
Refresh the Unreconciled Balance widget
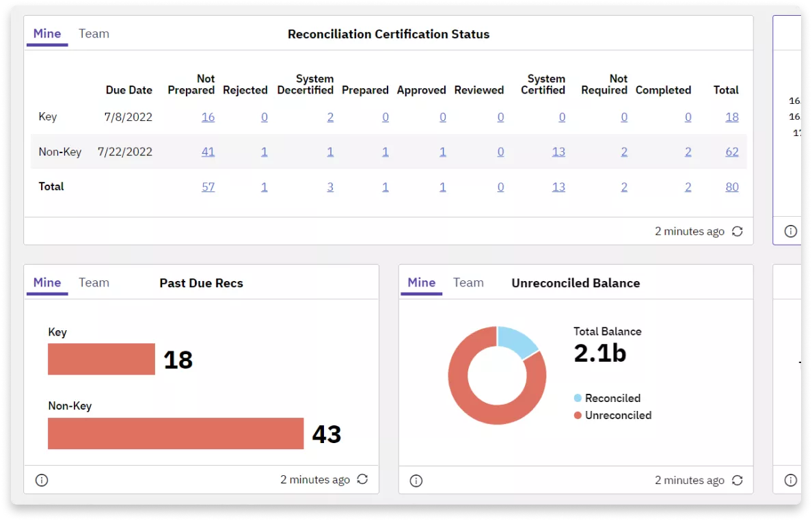click(x=737, y=480)
